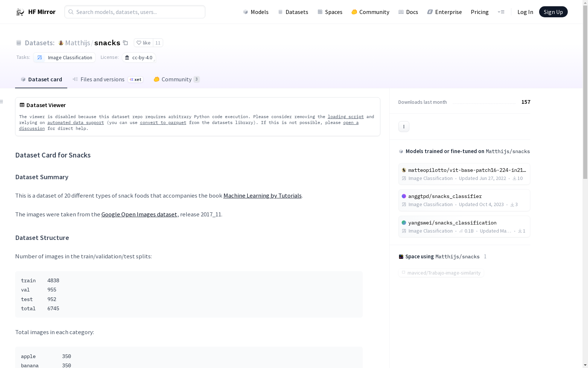This screenshot has width=588, height=368.
Task: Click the vertical page scrollbar thumb
Action: tap(585, 92)
